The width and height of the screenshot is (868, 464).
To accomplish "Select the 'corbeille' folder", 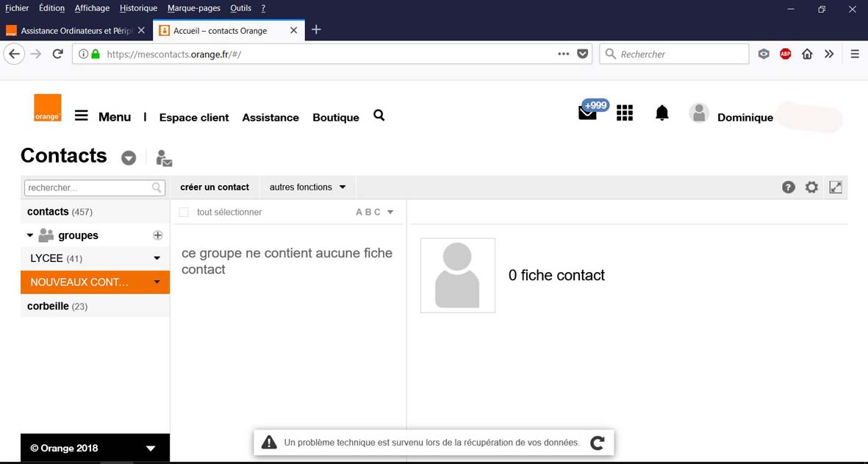I will (x=49, y=306).
